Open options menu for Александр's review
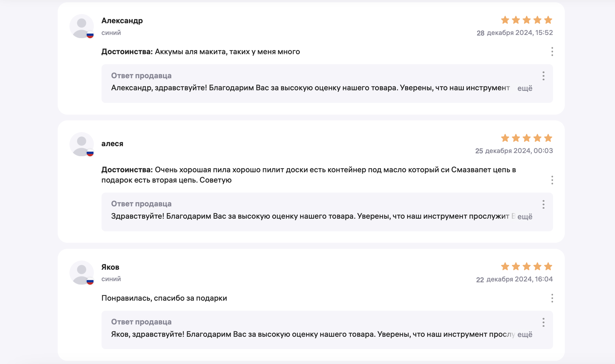Screen dimensions: 615x364 552,52
